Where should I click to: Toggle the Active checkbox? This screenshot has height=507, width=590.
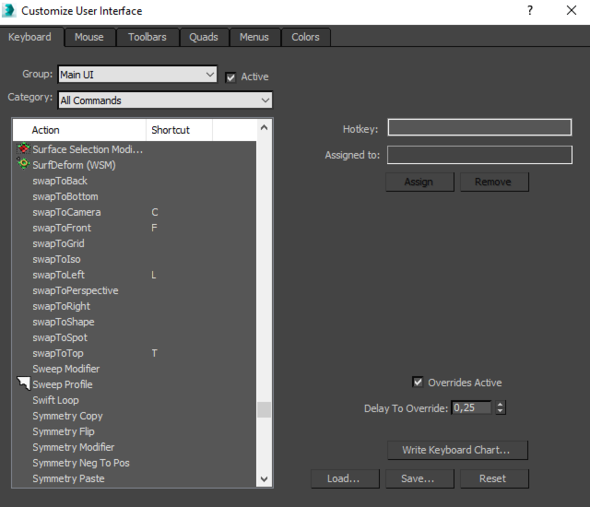pos(230,78)
